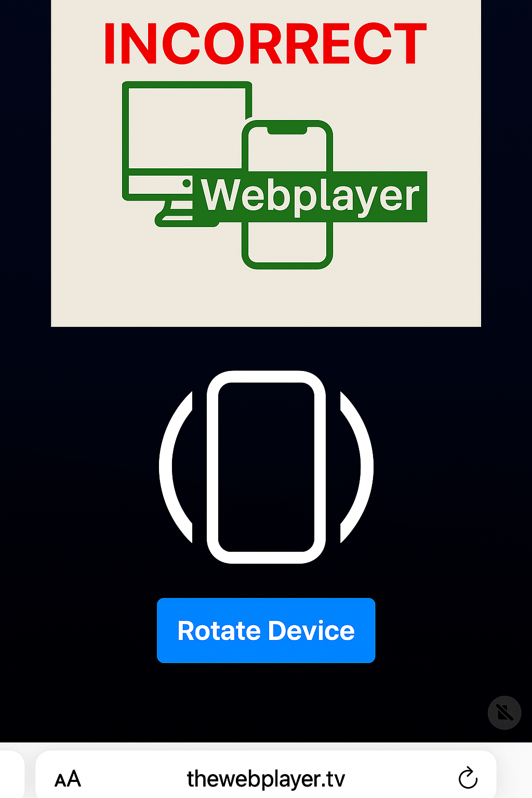Click the left rotation arc
The width and height of the screenshot is (532, 798).
176,467
